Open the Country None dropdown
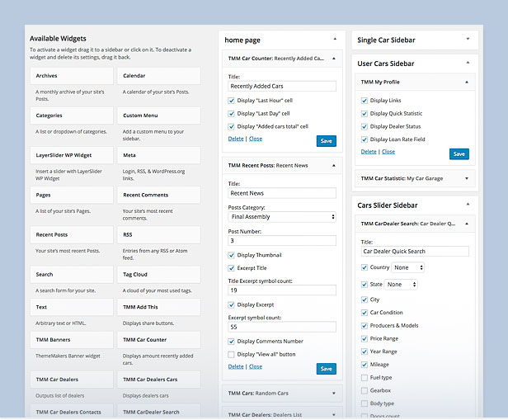Screen dimensions: 508x420 pyautogui.click(x=408, y=267)
